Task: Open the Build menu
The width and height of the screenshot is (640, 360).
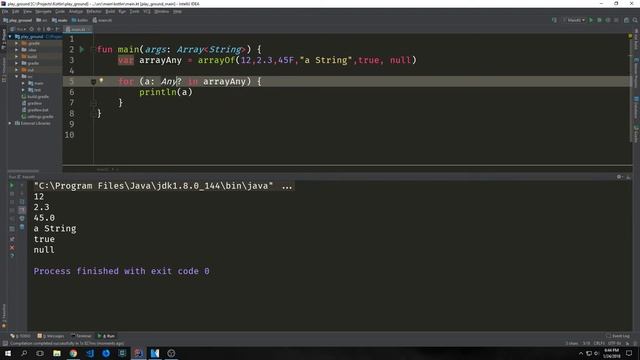Action: click(x=110, y=11)
